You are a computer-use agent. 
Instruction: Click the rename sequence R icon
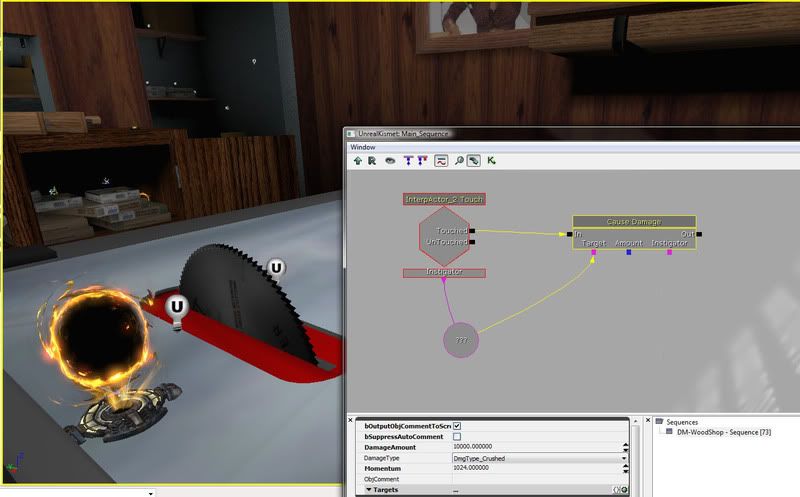pos(372,161)
